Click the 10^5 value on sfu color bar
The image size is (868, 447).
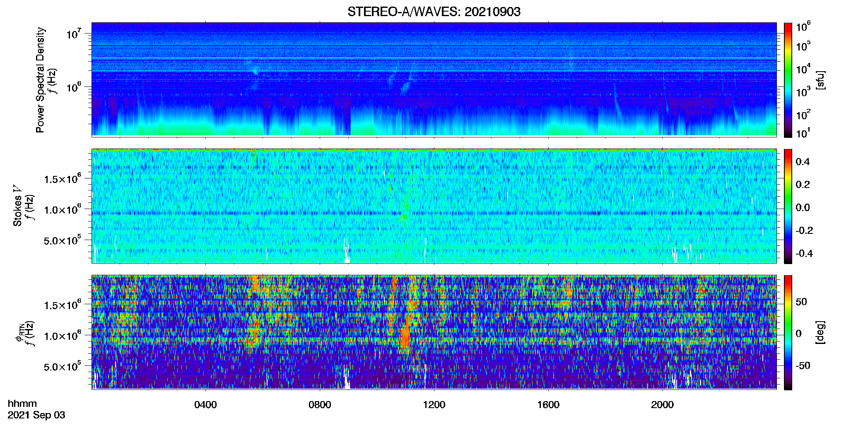[x=803, y=46]
